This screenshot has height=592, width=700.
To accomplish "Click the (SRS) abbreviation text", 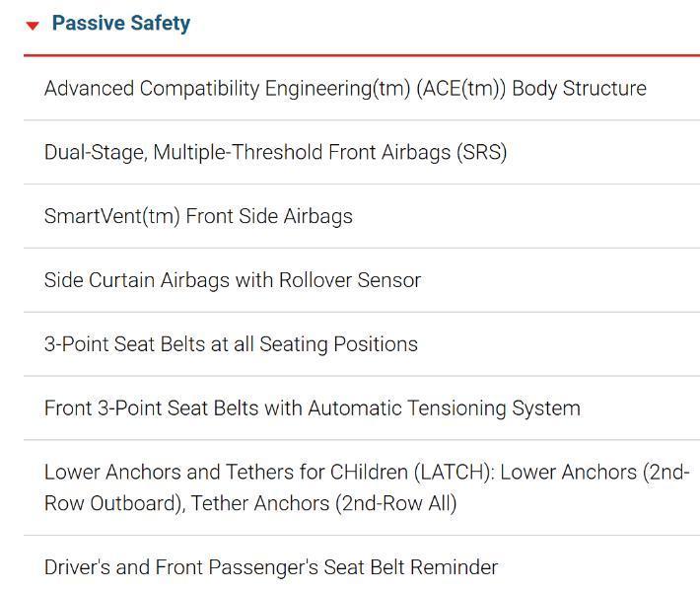I will click(x=482, y=153).
